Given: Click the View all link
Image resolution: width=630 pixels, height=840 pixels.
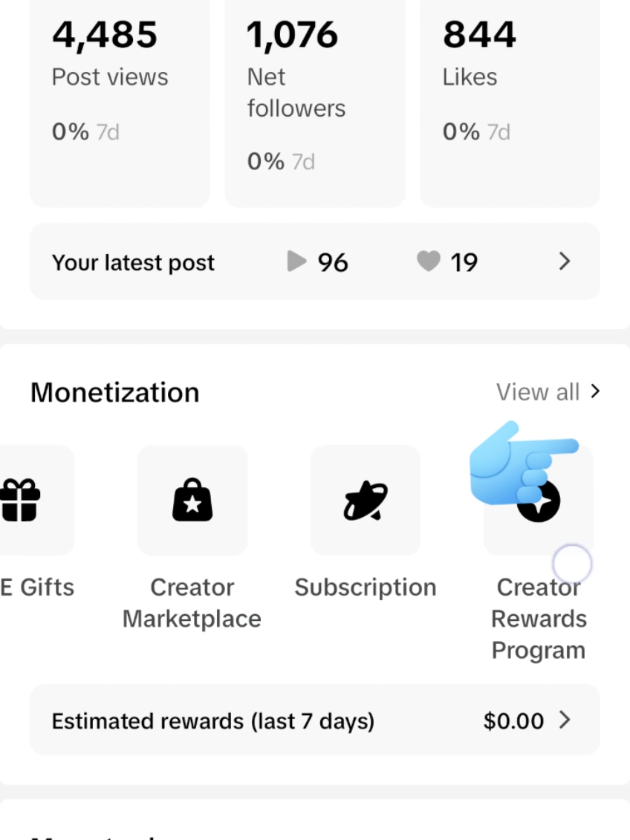Looking at the screenshot, I should coord(537,391).
